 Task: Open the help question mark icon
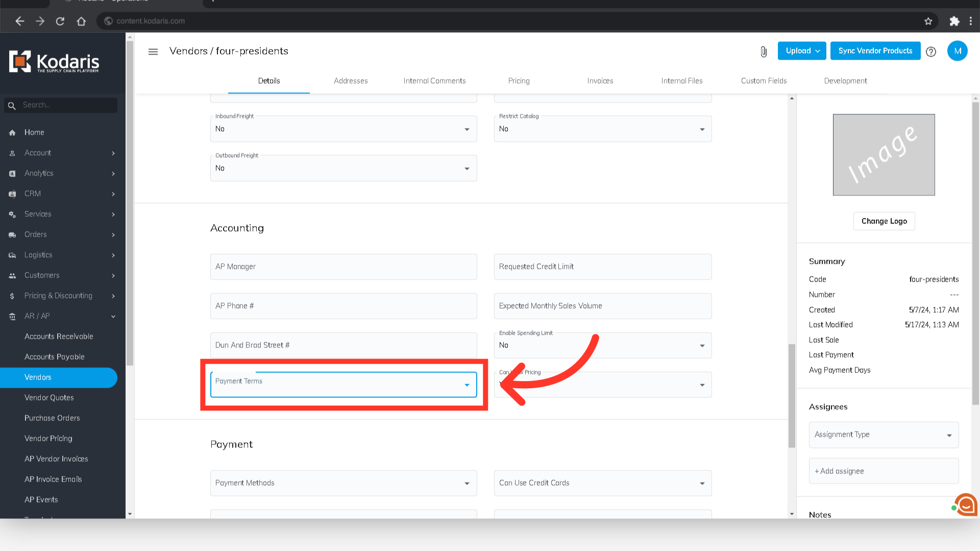pyautogui.click(x=931, y=52)
